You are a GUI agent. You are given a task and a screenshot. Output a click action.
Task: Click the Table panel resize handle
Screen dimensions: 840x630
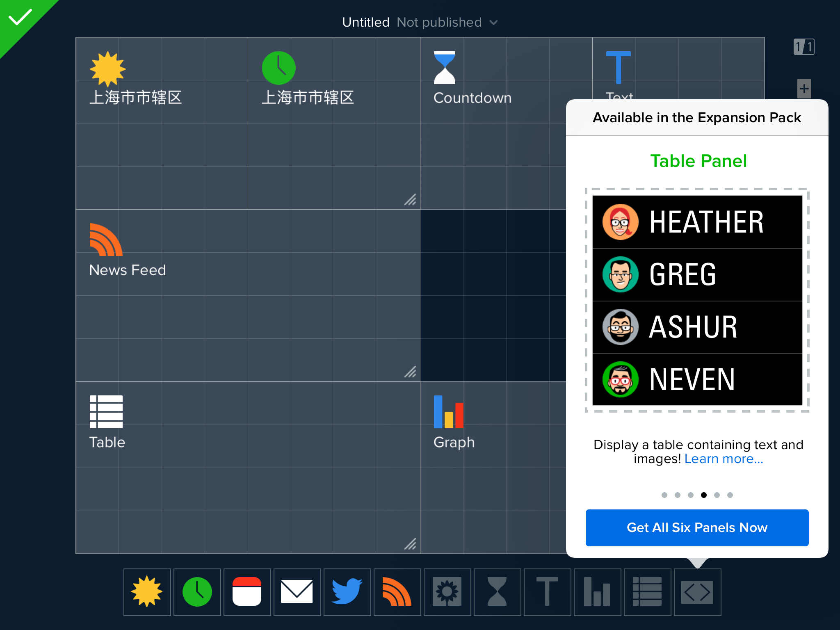tap(410, 544)
